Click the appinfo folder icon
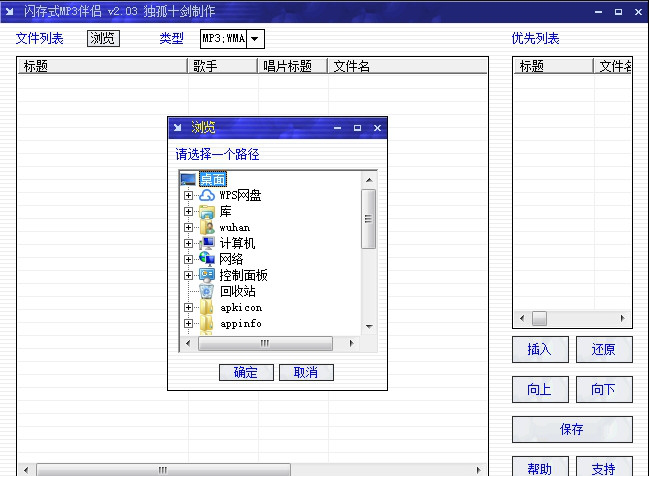The height and width of the screenshot is (495, 649). pos(207,324)
